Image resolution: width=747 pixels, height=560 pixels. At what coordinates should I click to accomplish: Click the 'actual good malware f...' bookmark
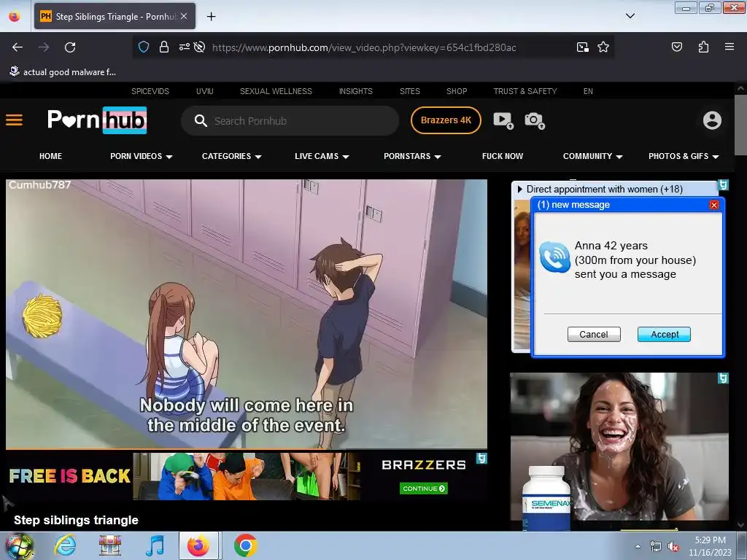point(63,72)
